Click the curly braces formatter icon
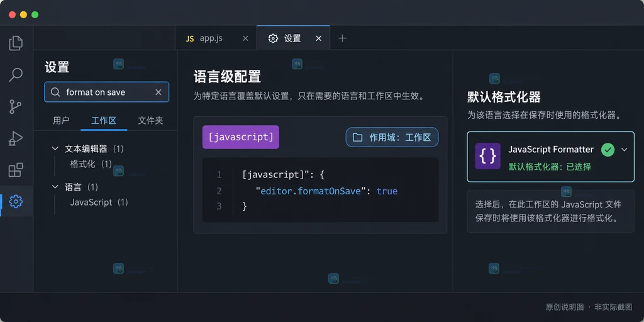 click(487, 156)
